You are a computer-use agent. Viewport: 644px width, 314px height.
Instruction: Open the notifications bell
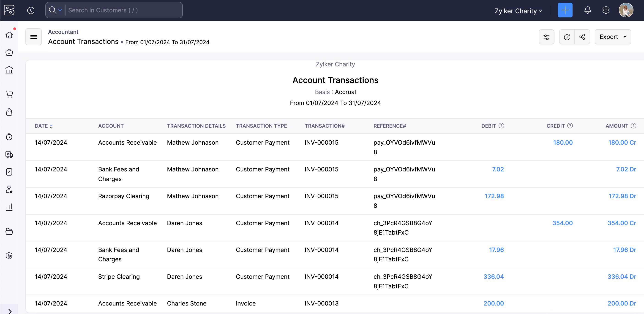pos(587,10)
